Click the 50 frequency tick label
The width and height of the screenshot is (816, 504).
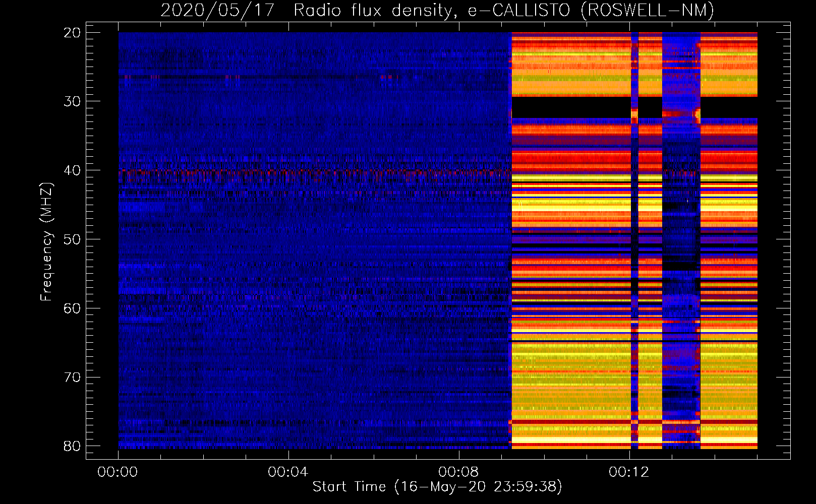coord(73,239)
